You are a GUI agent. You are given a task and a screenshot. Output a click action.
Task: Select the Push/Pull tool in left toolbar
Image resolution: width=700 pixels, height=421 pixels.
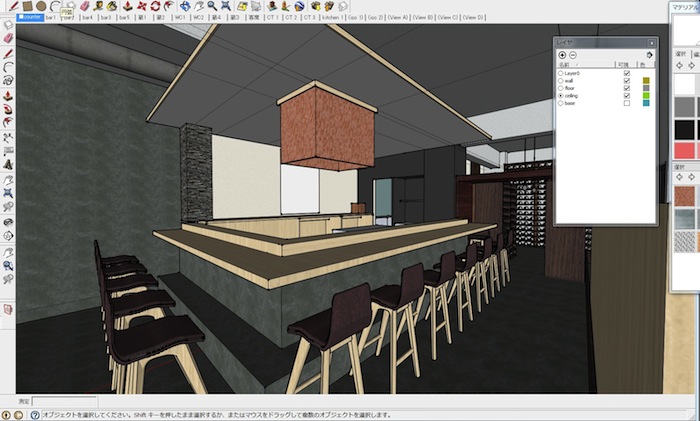[x=8, y=98]
